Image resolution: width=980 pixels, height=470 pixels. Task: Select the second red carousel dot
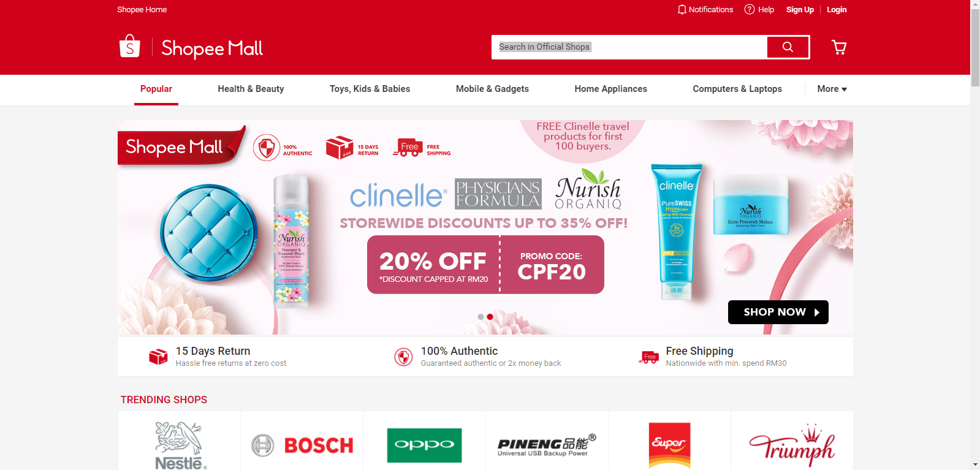click(490, 317)
